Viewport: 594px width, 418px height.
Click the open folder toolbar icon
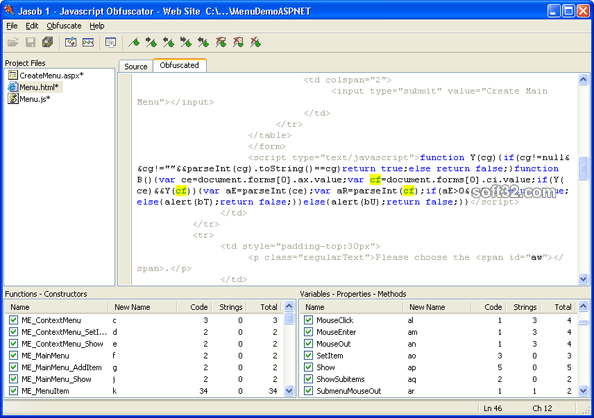click(13, 42)
